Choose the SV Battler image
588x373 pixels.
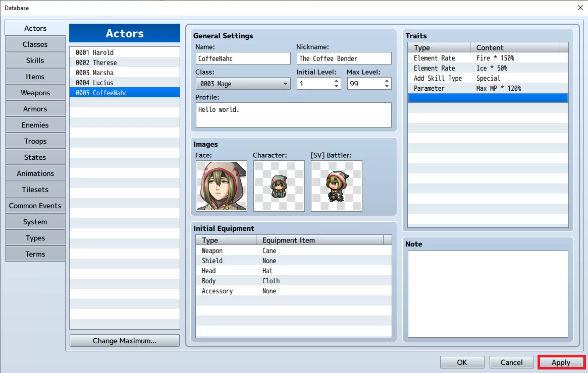point(336,186)
